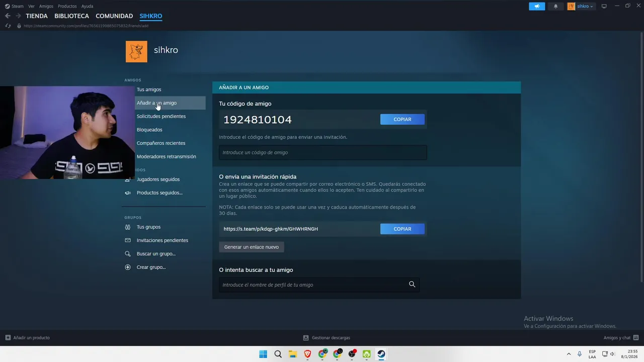Open Tus grupos
This screenshot has width=644, height=362.
148,227
